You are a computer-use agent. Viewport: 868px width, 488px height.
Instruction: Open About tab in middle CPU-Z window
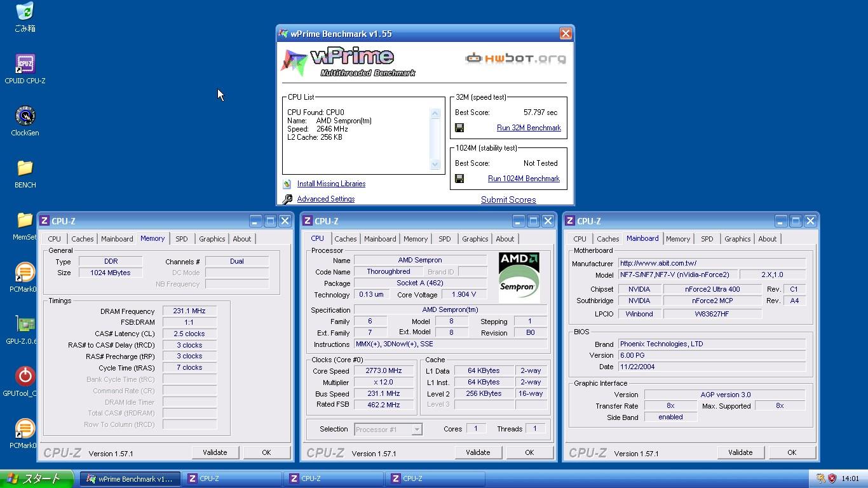505,239
